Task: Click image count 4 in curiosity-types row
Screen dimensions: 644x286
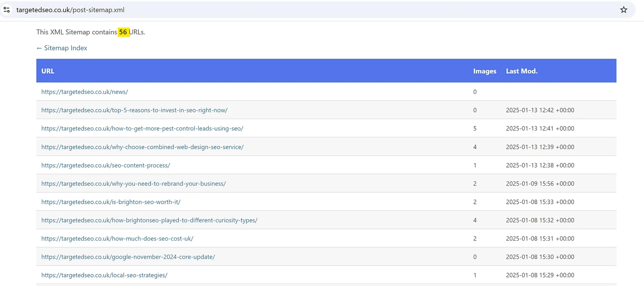Action: coord(475,220)
